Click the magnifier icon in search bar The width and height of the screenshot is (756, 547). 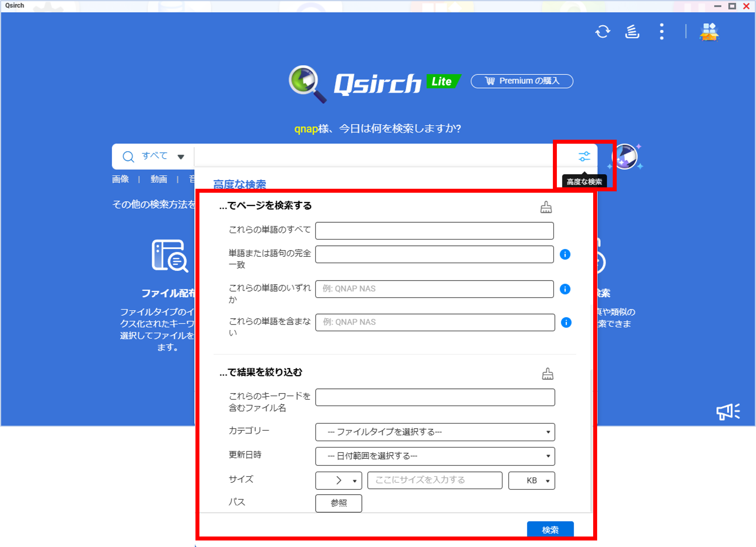point(128,156)
